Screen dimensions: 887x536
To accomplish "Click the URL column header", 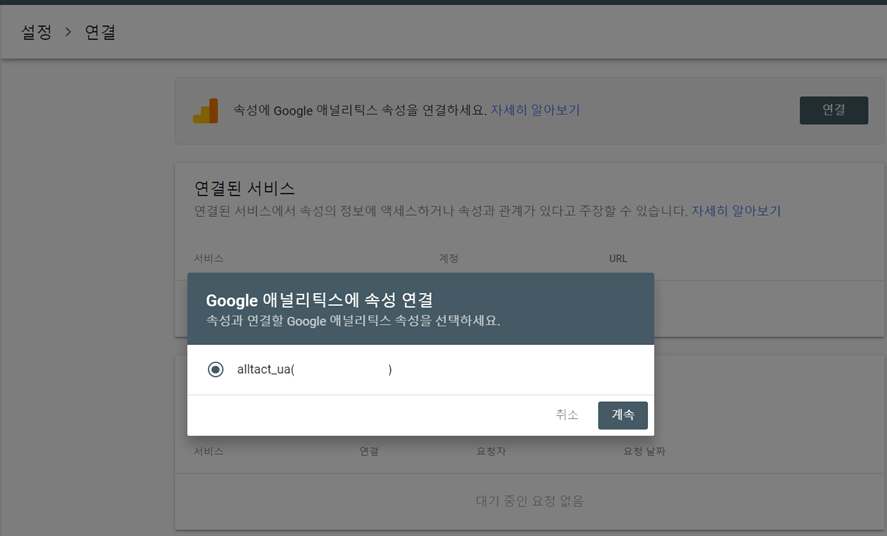I will 618,258.
